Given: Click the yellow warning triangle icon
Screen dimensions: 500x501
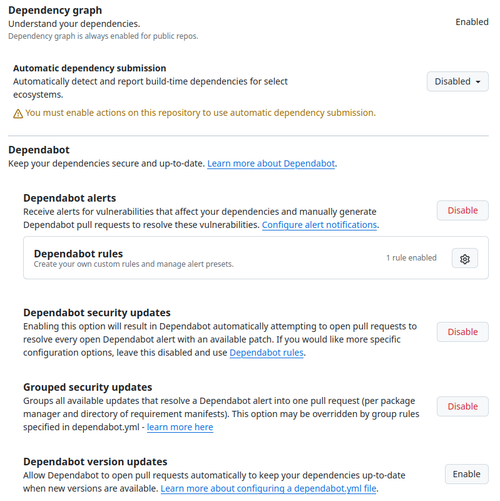Looking at the screenshot, I should coord(18,114).
